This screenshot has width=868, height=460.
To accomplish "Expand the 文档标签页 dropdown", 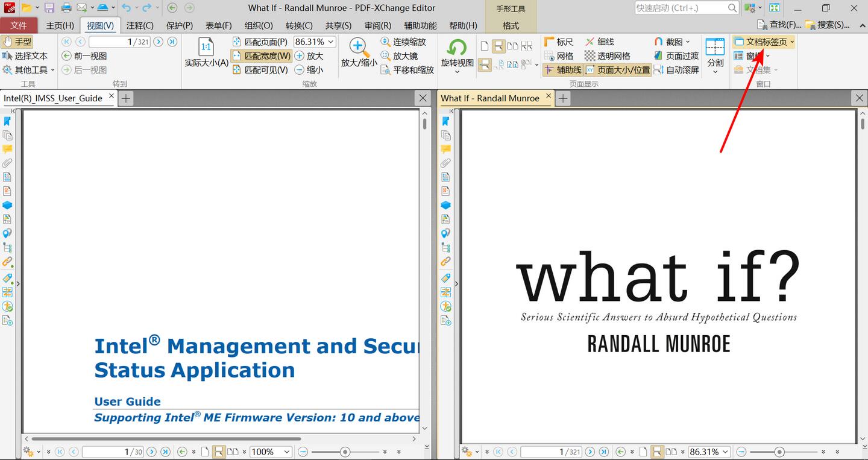I will 792,42.
